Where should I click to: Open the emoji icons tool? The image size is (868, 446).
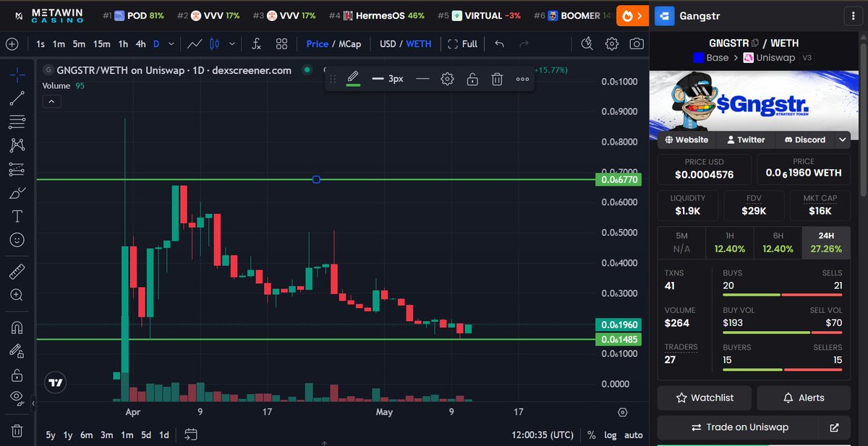(17, 240)
